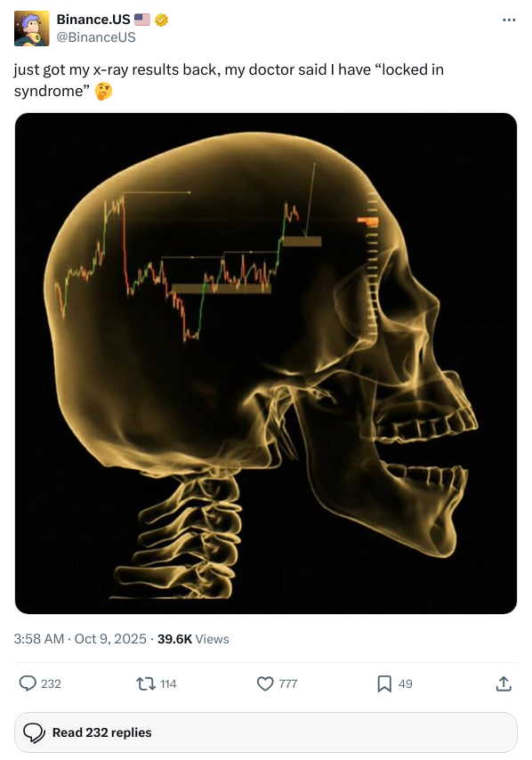Repost this tweet with the retweet icon
532x760 pixels.
145,683
